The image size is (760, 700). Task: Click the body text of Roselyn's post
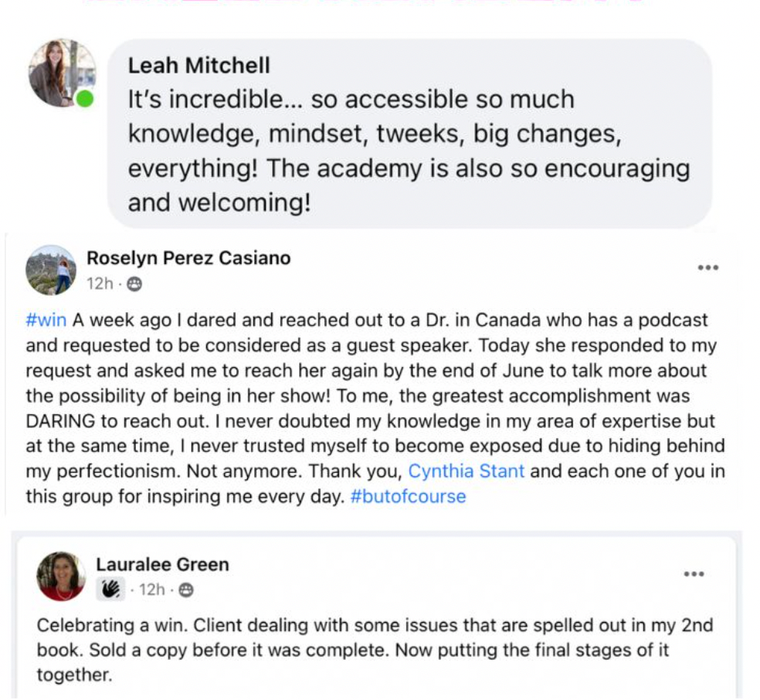[x=371, y=408]
